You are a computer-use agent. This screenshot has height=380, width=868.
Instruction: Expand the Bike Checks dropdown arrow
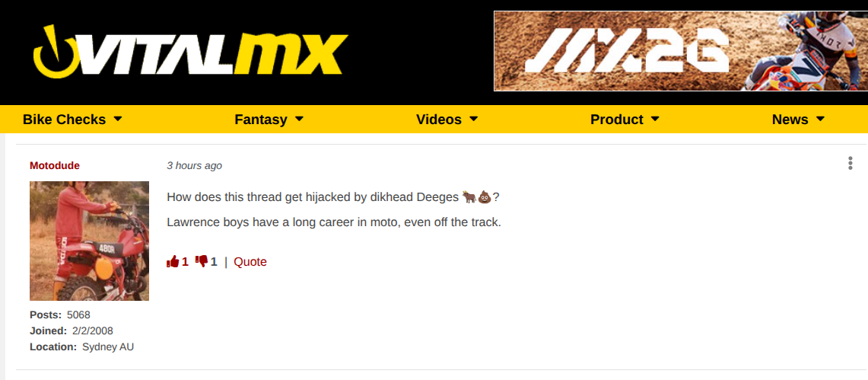point(117,119)
